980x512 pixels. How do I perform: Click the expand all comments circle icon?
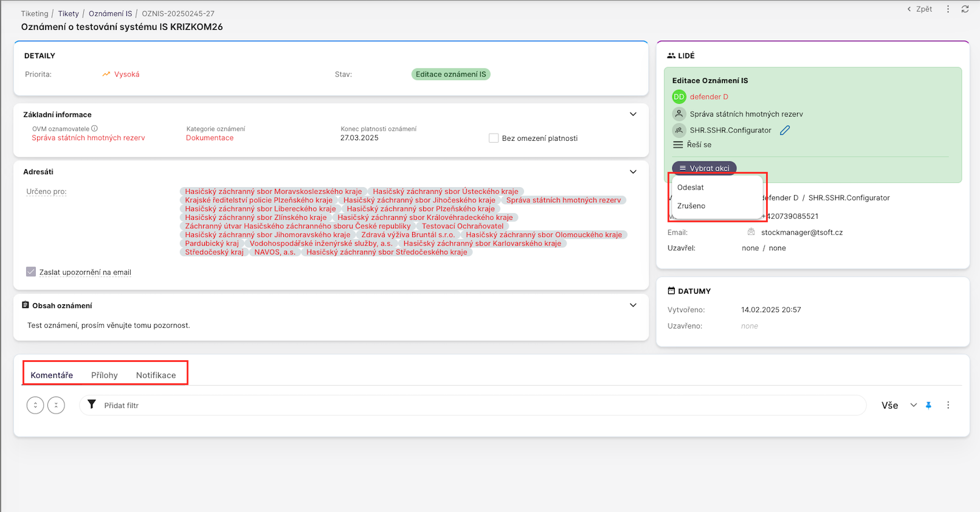point(35,405)
